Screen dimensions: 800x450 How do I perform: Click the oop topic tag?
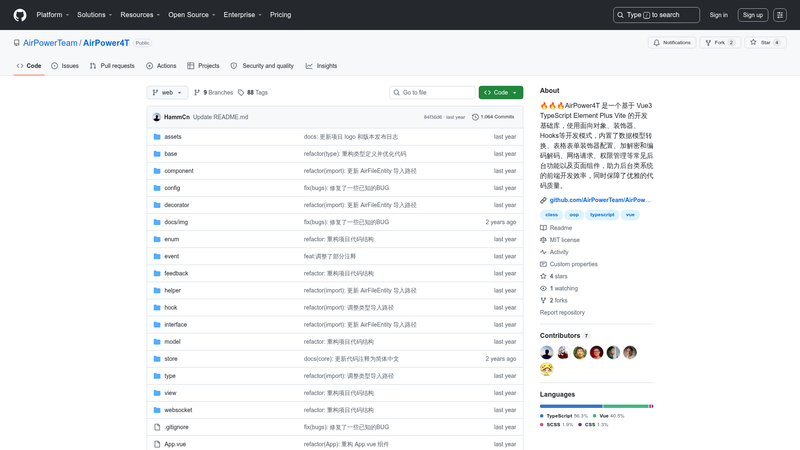coord(574,215)
